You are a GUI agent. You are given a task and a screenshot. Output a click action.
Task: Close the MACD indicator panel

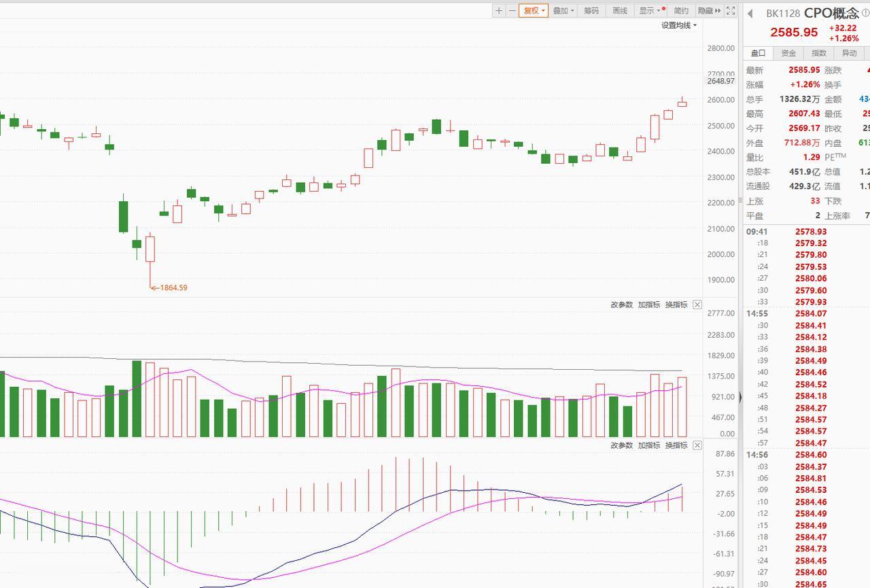click(697, 445)
